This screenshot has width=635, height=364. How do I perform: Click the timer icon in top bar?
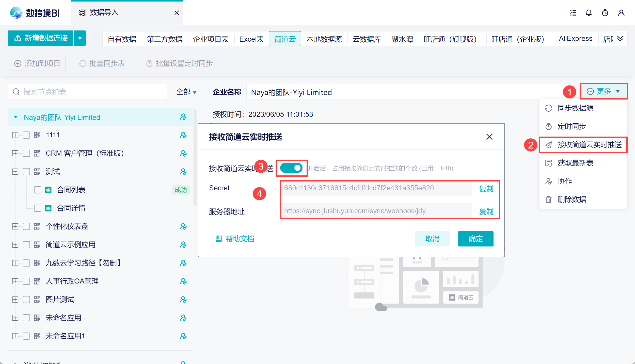[x=605, y=13]
